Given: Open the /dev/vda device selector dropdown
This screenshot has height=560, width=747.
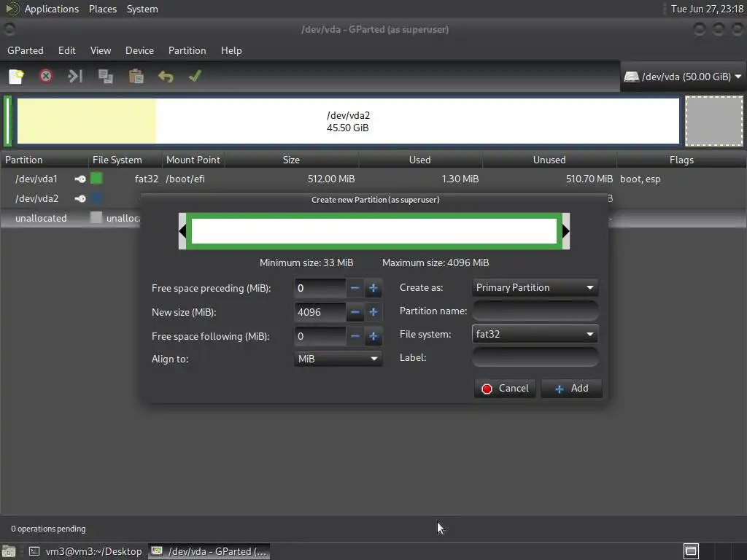Looking at the screenshot, I should click(683, 77).
